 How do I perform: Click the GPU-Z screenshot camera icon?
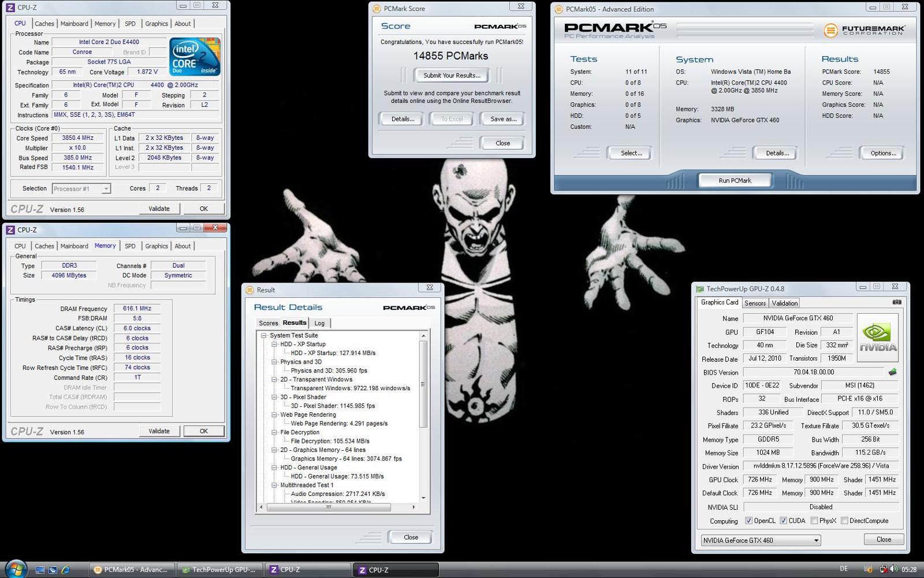(897, 302)
